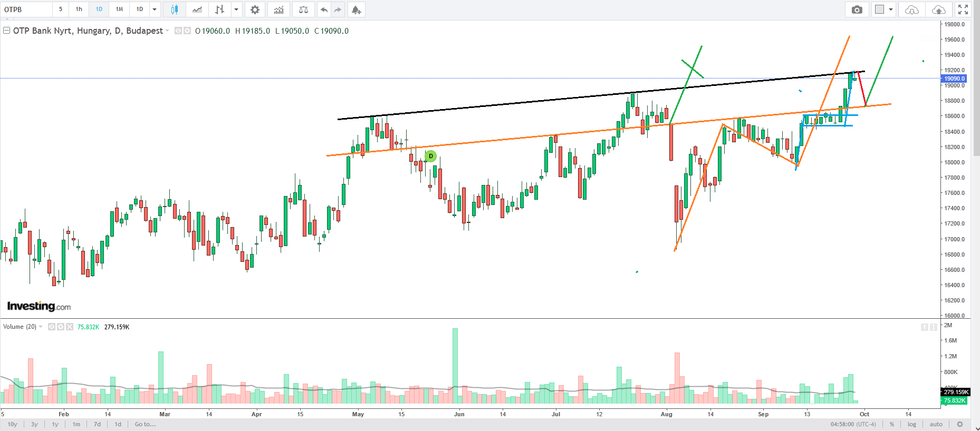Click the 279.159K volume legend value
The image size is (980, 431).
(x=117, y=327)
